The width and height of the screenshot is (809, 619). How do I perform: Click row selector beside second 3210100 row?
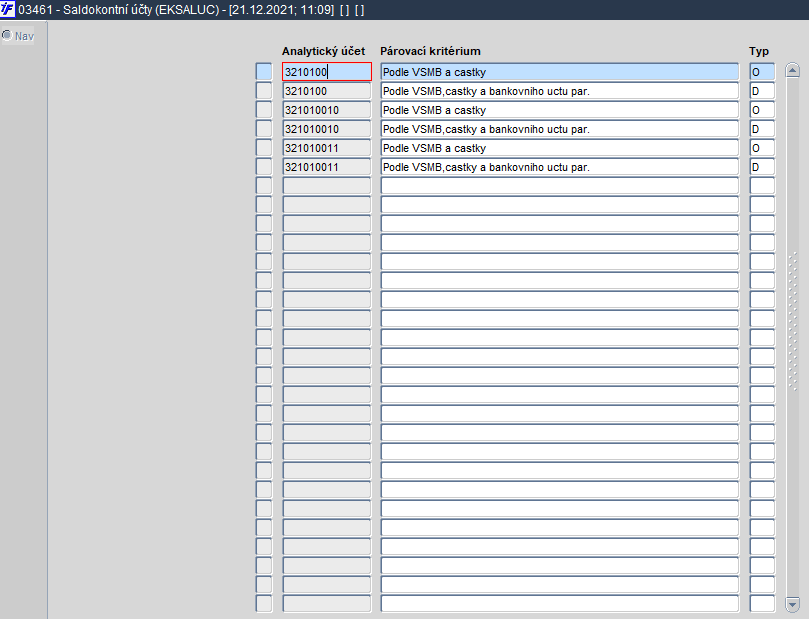pyautogui.click(x=264, y=91)
